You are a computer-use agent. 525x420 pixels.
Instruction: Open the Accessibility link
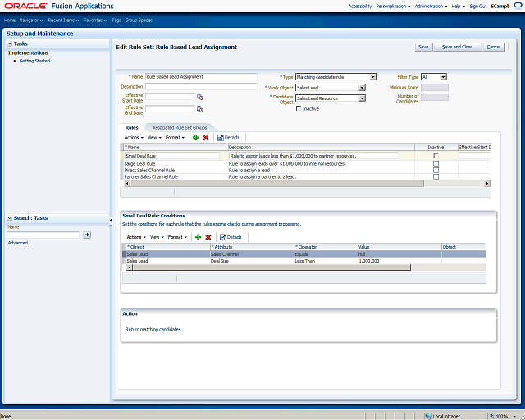click(360, 6)
